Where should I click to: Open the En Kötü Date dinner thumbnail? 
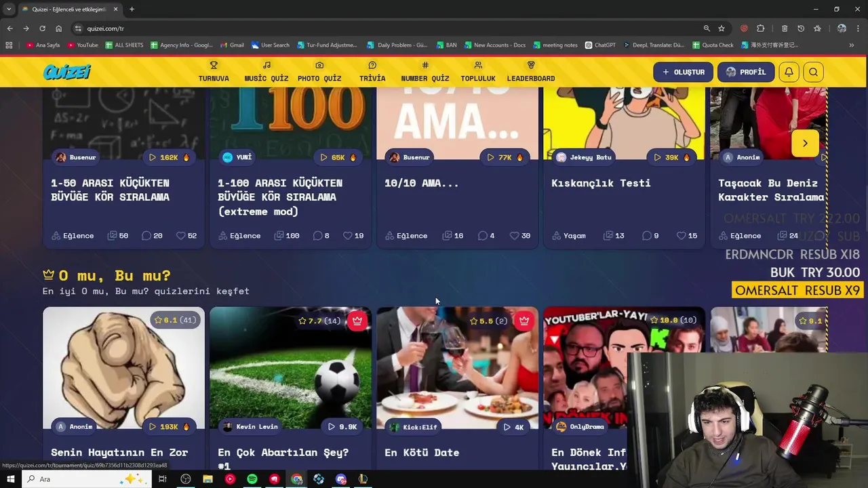click(x=457, y=368)
